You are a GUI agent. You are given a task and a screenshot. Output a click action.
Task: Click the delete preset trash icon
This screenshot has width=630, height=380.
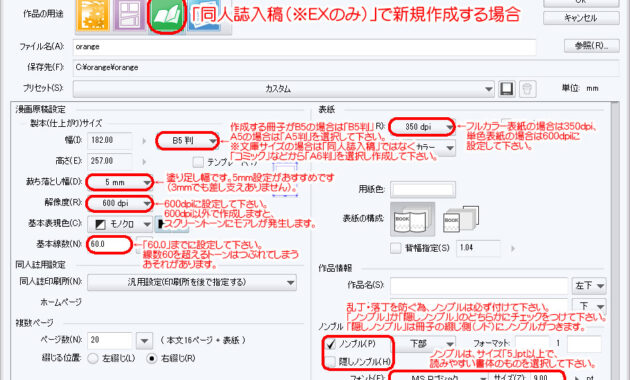[x=528, y=88]
